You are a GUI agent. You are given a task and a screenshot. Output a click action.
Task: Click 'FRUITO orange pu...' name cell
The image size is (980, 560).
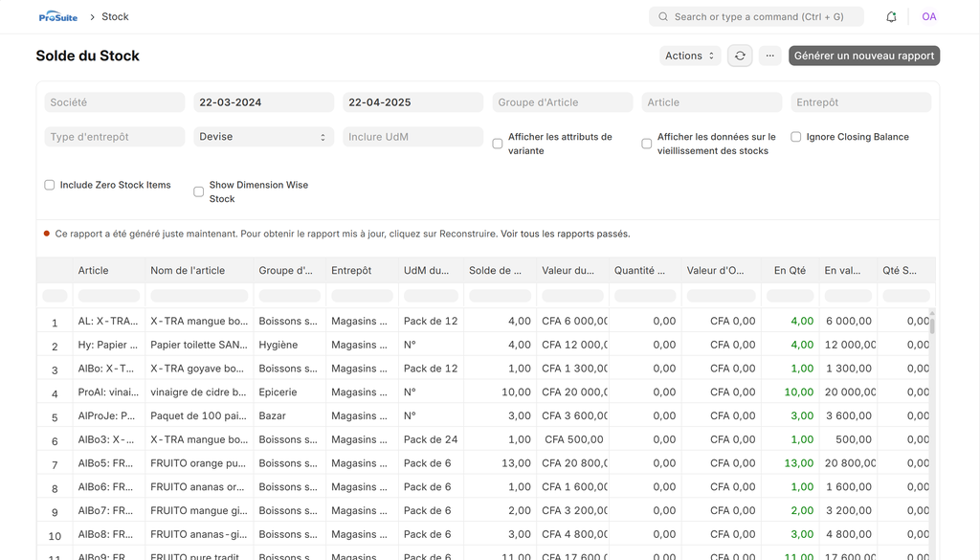[199, 463]
